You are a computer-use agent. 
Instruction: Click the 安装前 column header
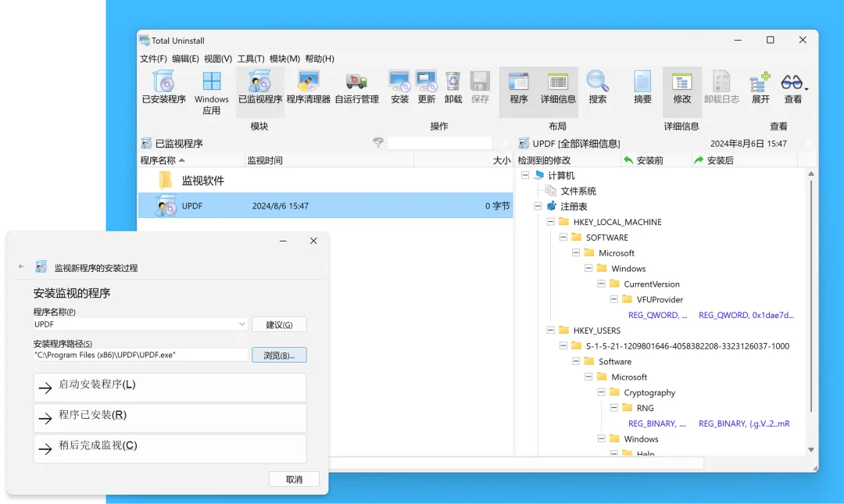(656, 160)
